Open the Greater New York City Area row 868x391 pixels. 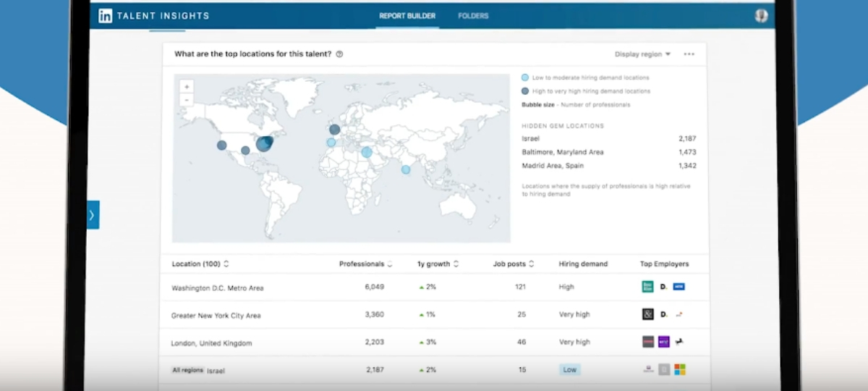[216, 316]
